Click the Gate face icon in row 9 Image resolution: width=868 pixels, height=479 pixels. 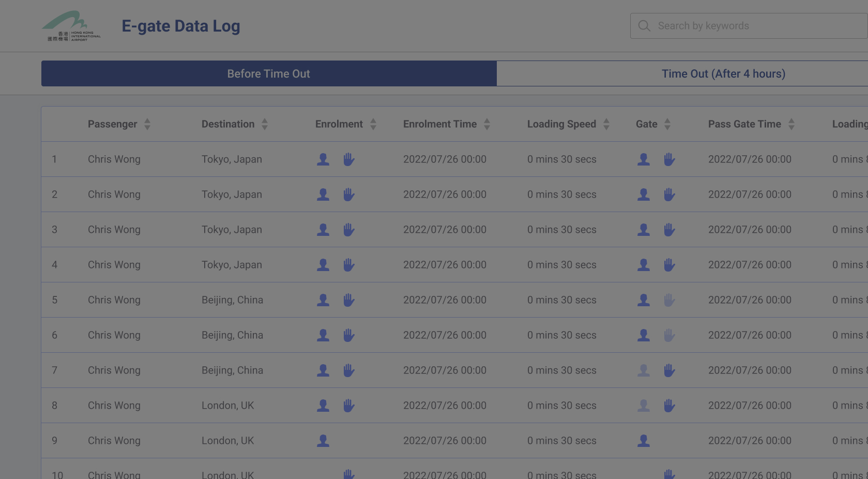click(x=644, y=441)
